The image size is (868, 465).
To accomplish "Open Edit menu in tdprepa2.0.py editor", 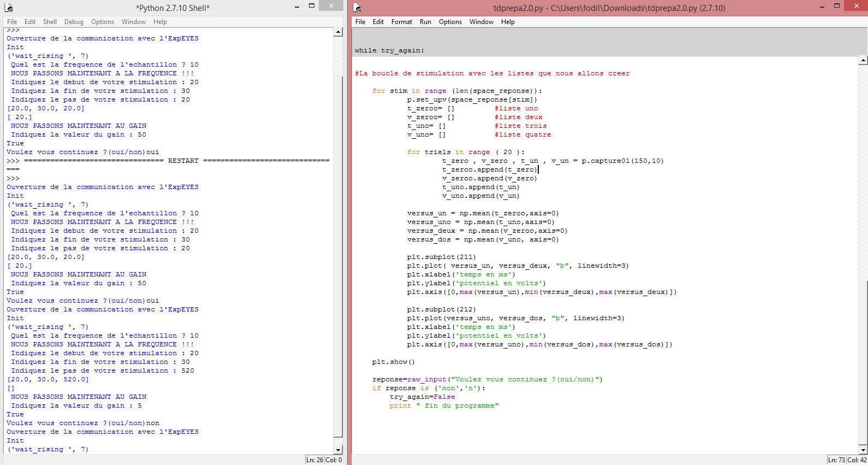I will [x=378, y=22].
